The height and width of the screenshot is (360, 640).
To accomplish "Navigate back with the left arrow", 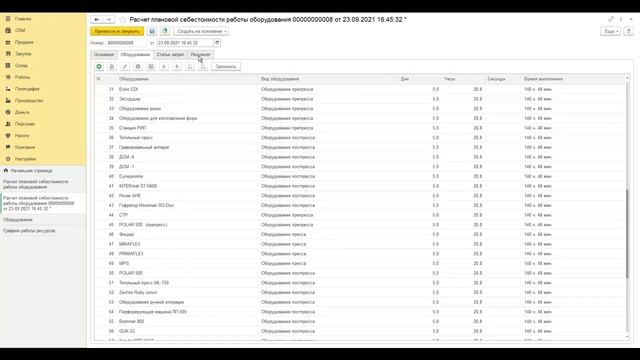I will tap(97, 19).
